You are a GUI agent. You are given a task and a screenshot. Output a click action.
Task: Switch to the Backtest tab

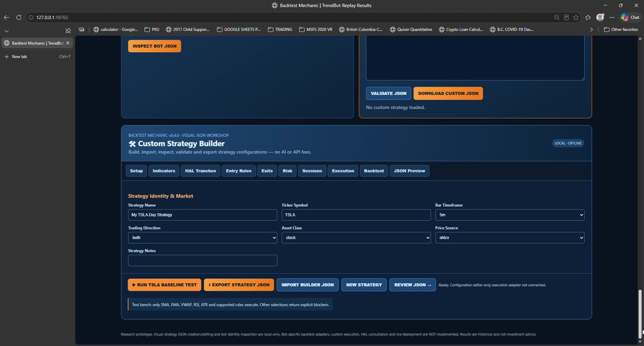(x=374, y=171)
